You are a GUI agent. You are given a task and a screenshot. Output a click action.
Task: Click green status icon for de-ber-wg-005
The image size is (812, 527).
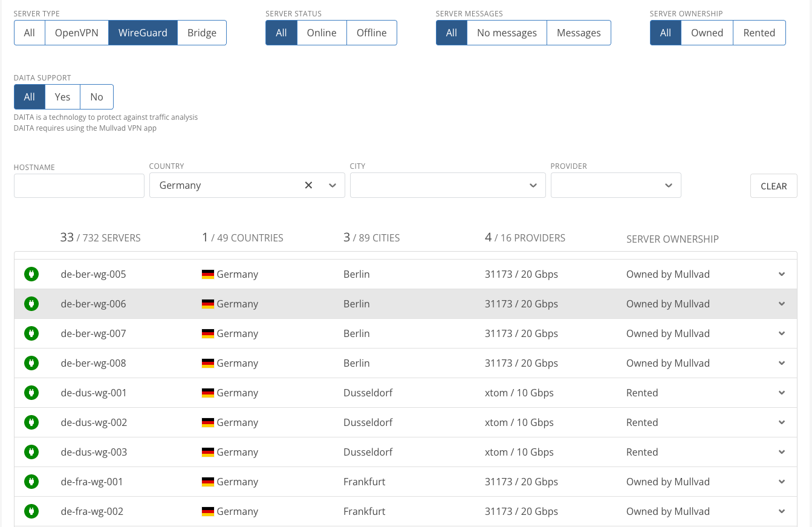(x=31, y=274)
